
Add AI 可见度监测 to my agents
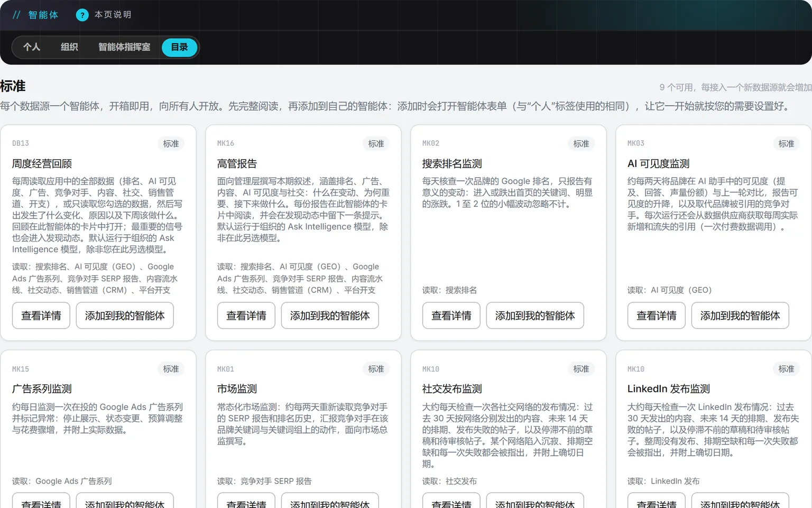coord(740,316)
